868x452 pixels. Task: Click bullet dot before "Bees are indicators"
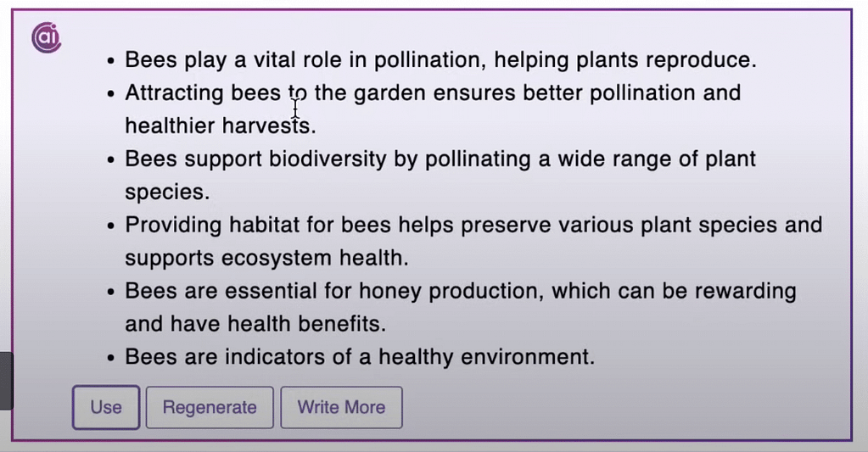pos(110,358)
